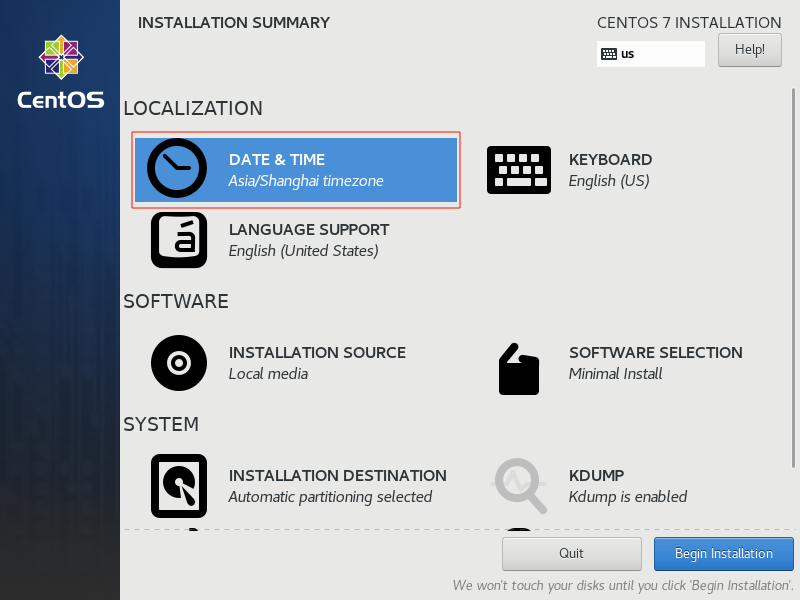The image size is (800, 600).
Task: Click the Quit button
Action: tap(571, 554)
